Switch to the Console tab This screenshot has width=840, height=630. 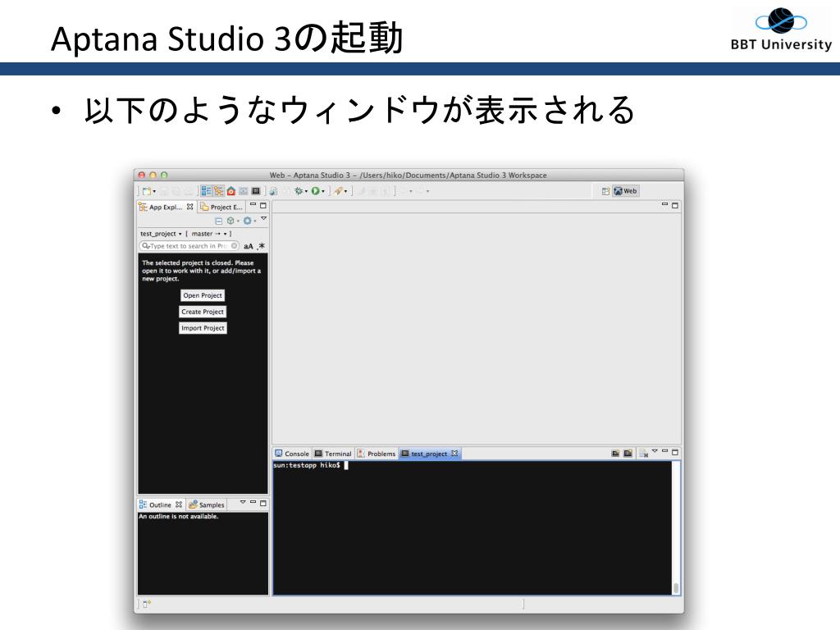292,454
